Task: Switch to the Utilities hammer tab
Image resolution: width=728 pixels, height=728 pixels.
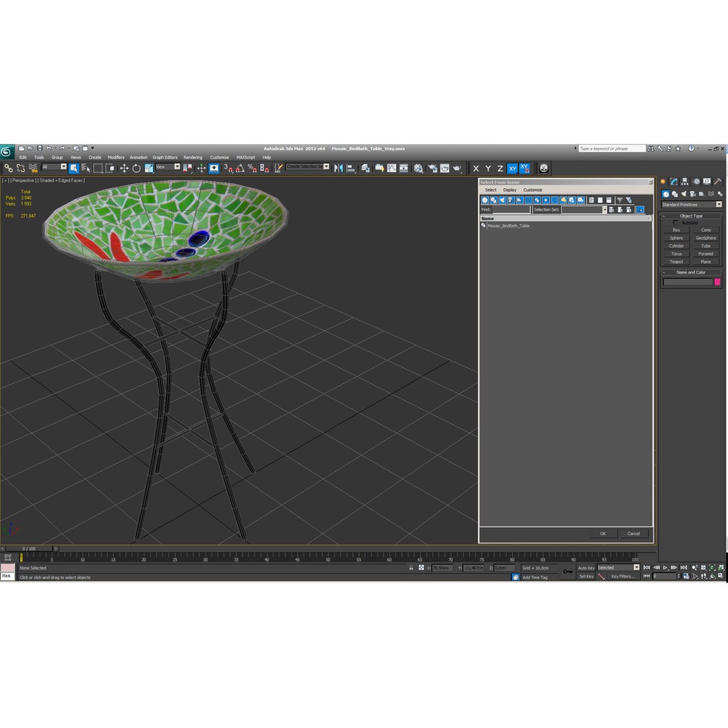Action: [x=718, y=181]
